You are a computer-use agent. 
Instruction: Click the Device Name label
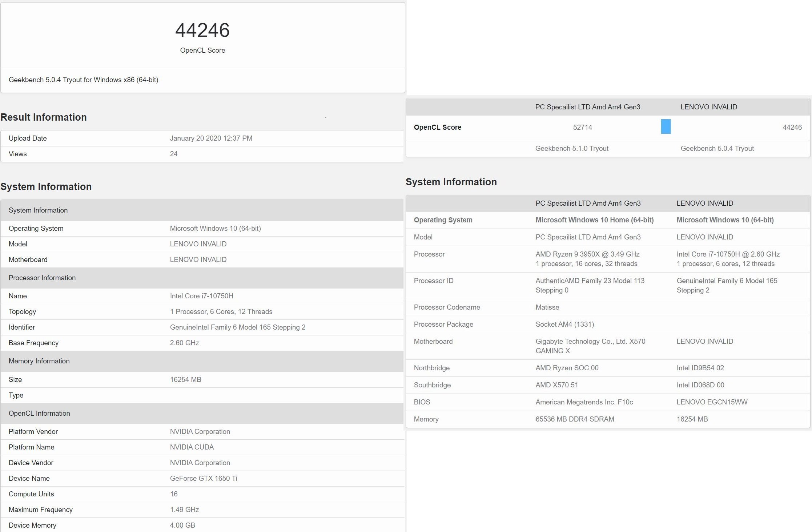click(29, 479)
